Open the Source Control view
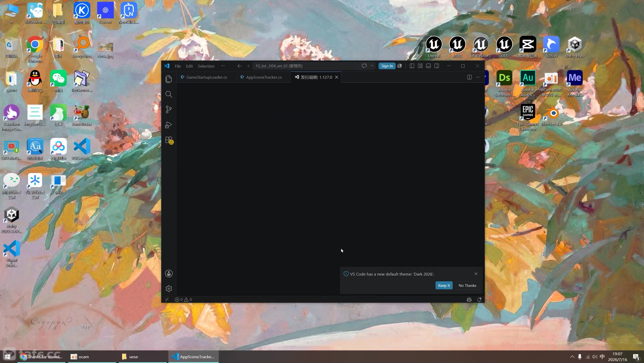 (169, 109)
